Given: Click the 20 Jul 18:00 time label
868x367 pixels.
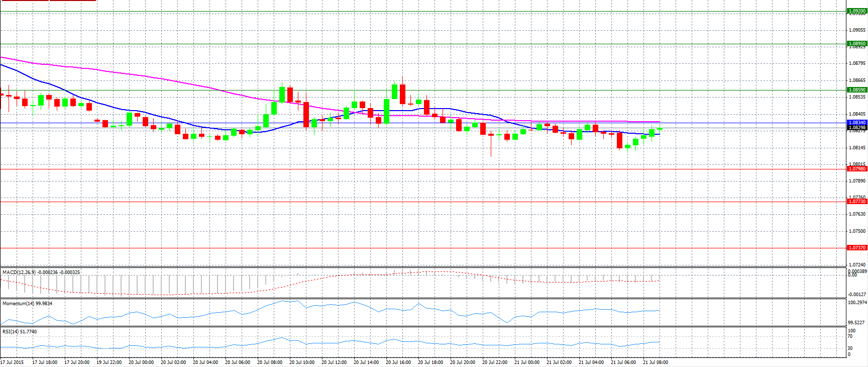Looking at the screenshot, I should 430,362.
